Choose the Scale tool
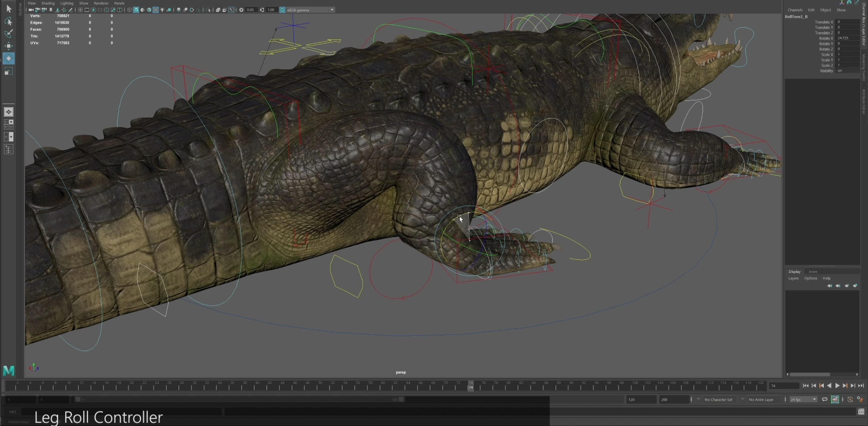This screenshot has width=868, height=426. pos(9,71)
